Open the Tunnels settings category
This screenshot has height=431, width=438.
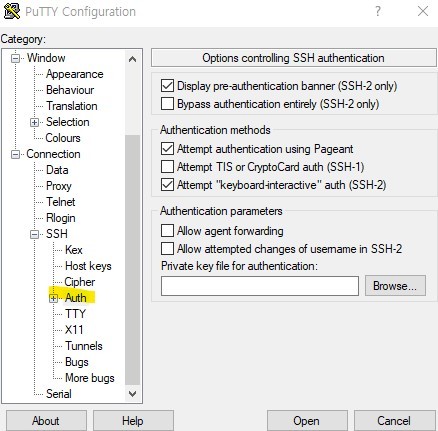[84, 346]
